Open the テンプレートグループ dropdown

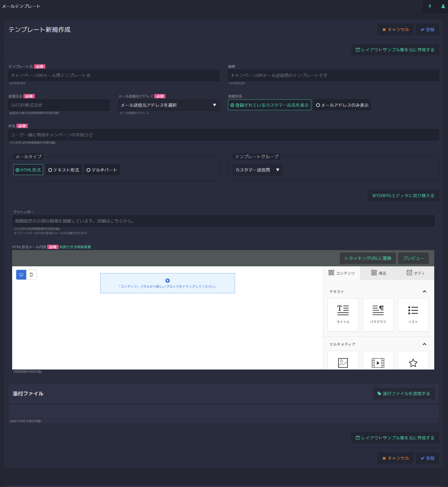(x=257, y=170)
